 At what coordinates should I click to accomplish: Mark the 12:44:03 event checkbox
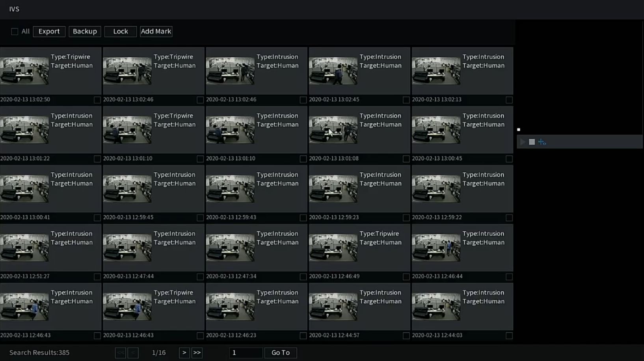coord(509,336)
